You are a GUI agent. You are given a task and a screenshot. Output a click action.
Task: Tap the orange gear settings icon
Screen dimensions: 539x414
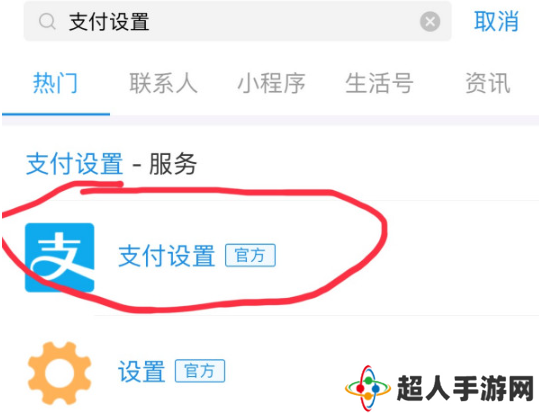tap(59, 373)
